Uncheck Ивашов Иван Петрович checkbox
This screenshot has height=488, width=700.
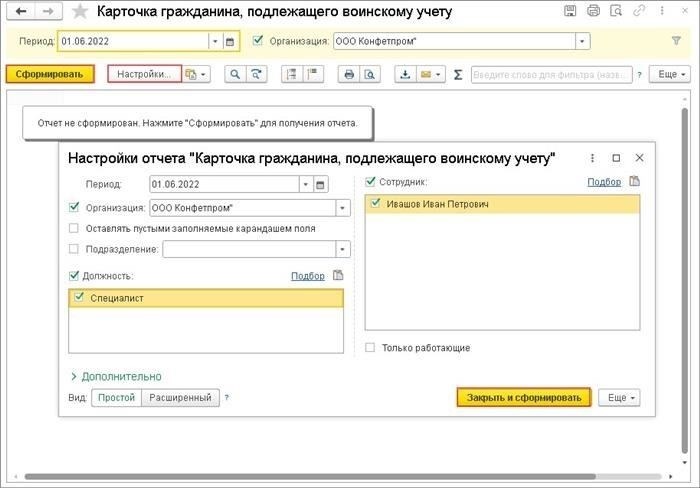[376, 203]
